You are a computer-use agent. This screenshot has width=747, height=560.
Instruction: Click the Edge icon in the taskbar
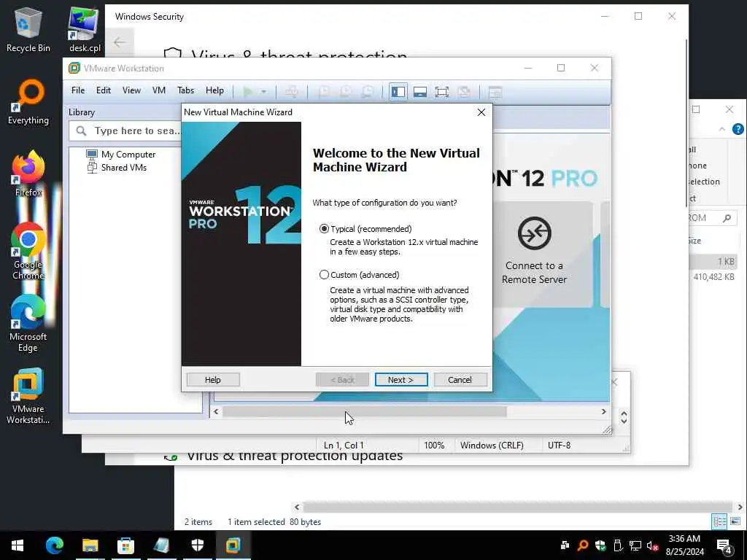point(54,545)
